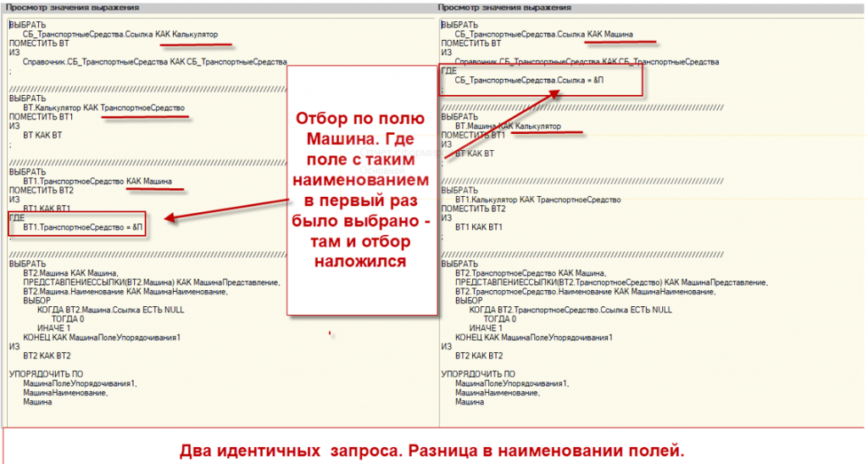Click the line 'ВТ2.Машина КАК Машина,'
Screen dimensions: 868x464
pos(71,273)
